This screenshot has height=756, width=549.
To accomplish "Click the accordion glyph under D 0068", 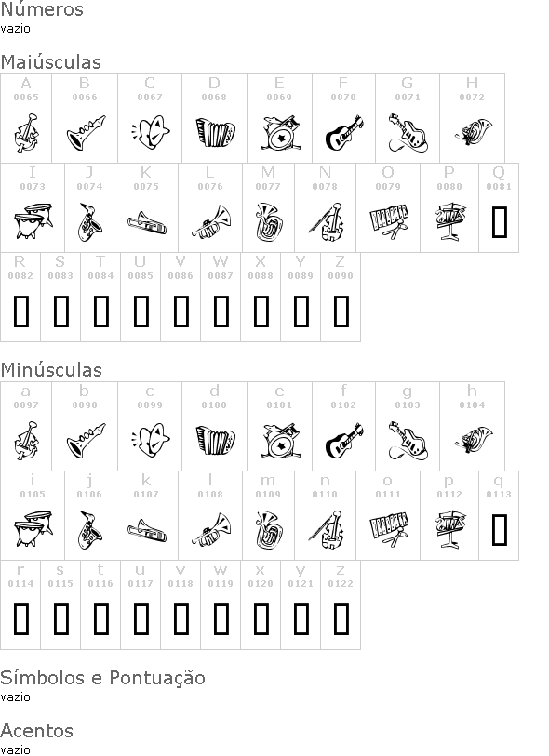I will click(215, 132).
